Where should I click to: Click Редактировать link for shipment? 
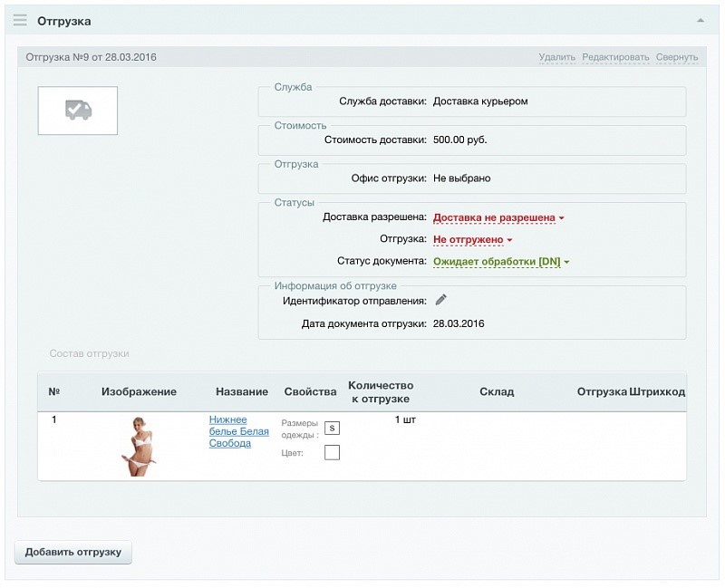click(616, 57)
